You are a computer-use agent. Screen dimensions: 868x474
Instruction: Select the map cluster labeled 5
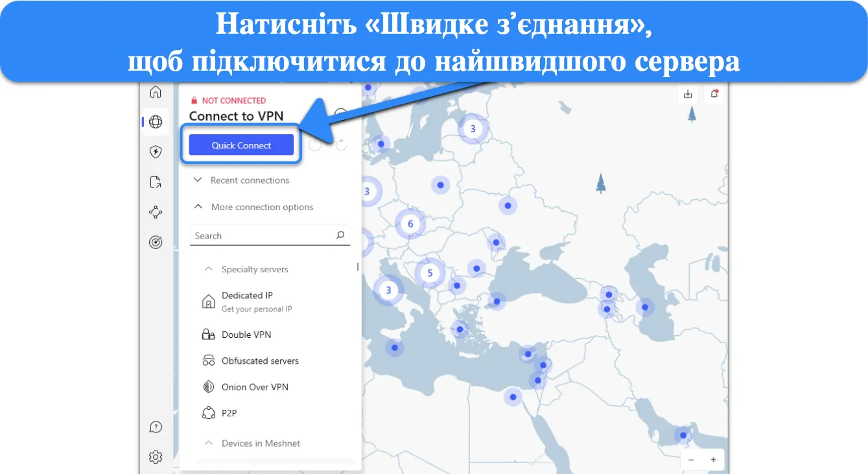pos(429,273)
